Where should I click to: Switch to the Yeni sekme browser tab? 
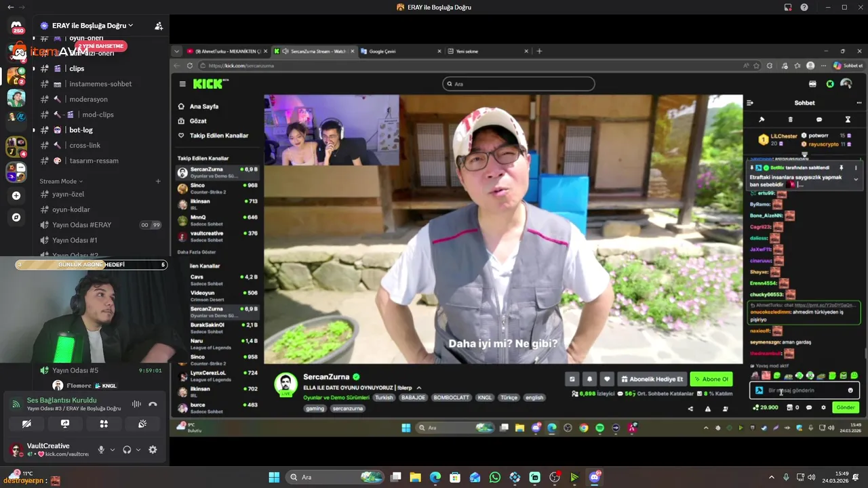[x=488, y=51]
